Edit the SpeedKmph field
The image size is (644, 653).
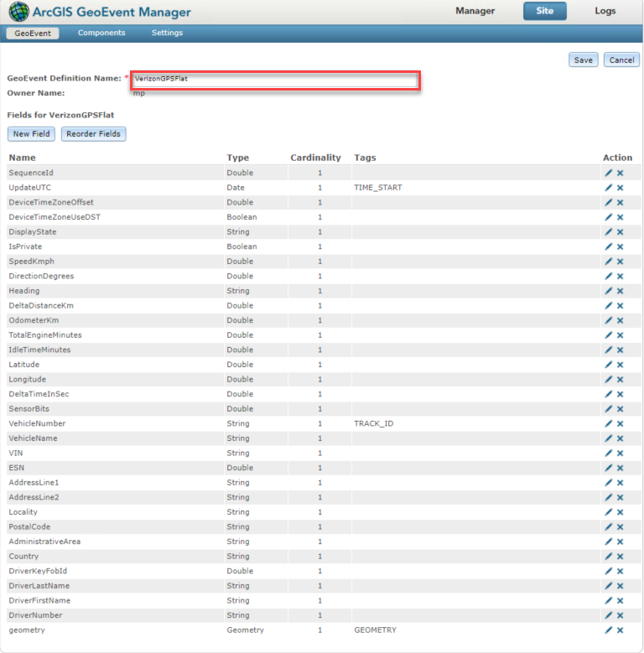click(609, 262)
